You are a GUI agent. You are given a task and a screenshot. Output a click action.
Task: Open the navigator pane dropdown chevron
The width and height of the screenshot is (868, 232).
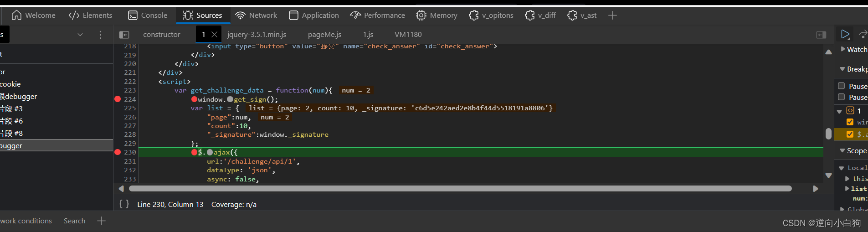point(80,35)
